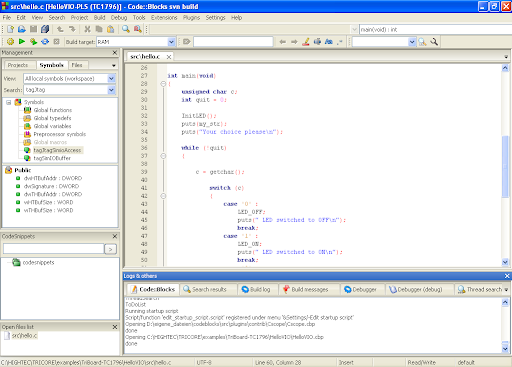Close the Logs & others panel

507,276
